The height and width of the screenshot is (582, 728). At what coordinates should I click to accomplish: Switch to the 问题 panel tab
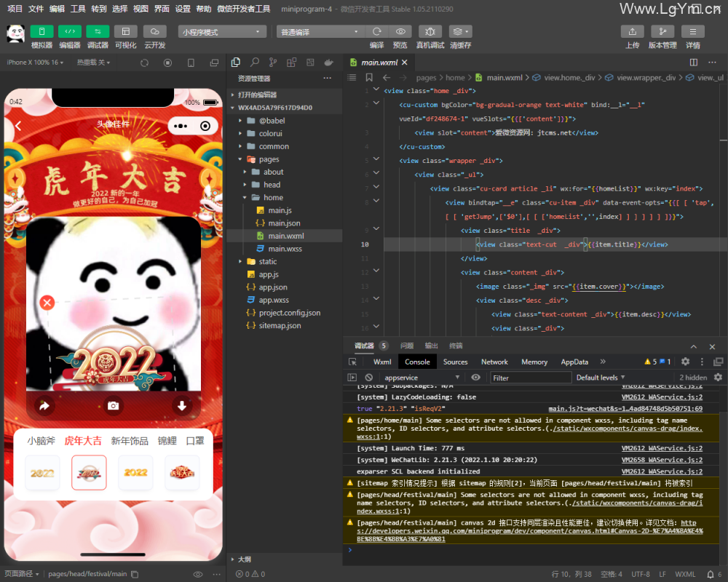(x=407, y=346)
